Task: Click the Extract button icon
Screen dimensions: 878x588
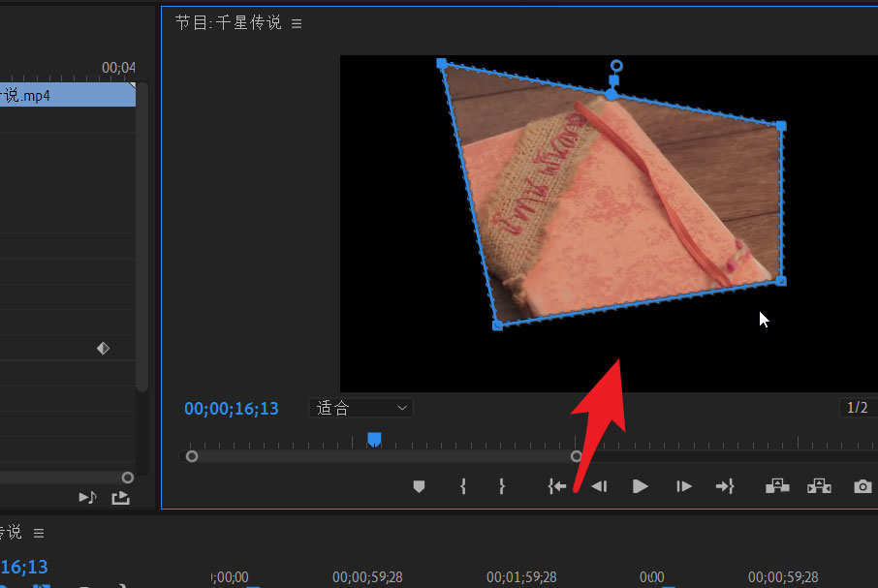Action: (819, 486)
